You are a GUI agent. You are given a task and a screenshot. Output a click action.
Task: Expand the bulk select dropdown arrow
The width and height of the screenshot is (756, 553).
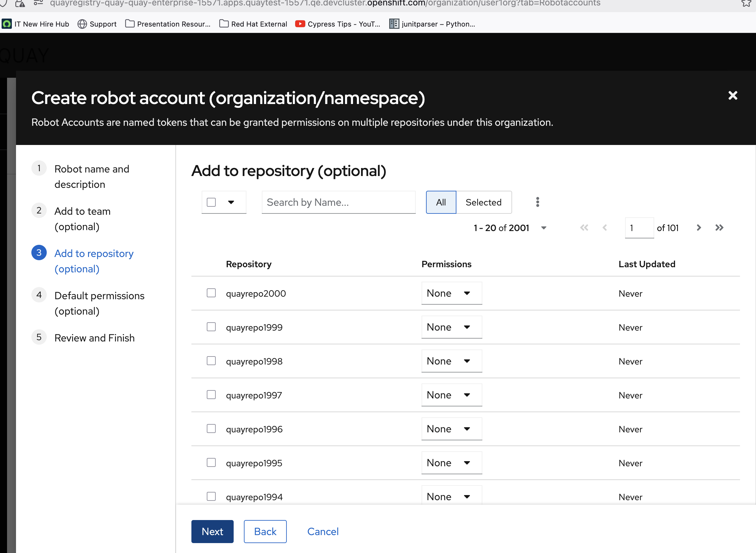click(231, 202)
